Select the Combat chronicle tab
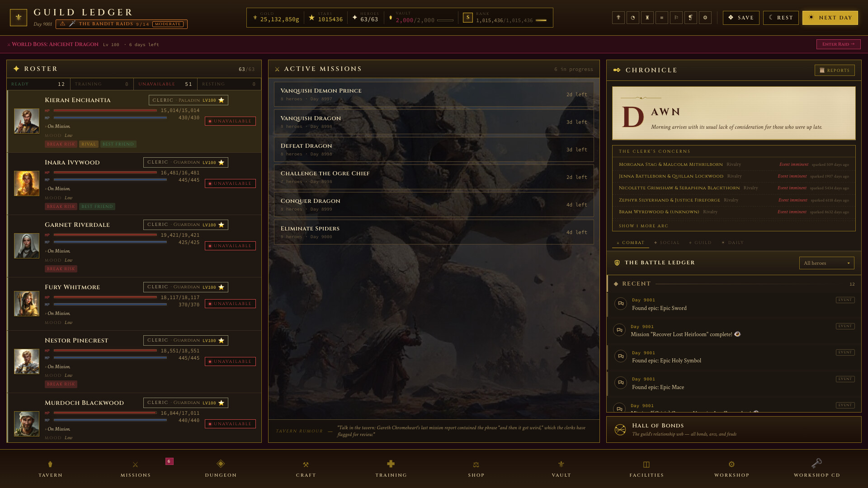Viewport: 868px width, 488px height. 631,243
